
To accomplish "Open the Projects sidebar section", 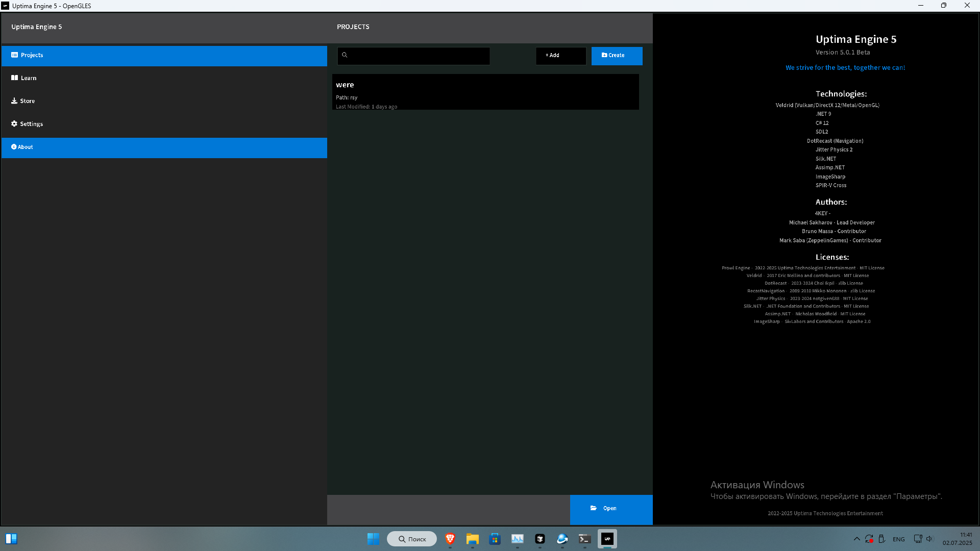I will 164,56.
